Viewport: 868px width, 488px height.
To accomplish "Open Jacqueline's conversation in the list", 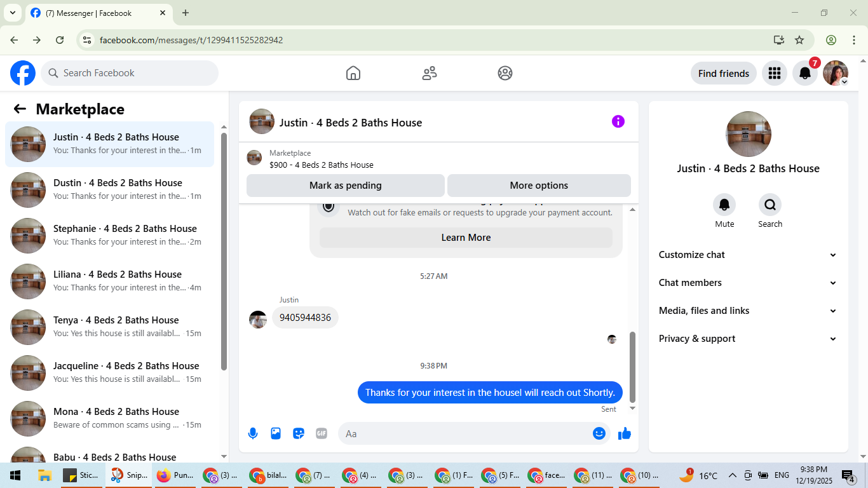I will [x=110, y=373].
